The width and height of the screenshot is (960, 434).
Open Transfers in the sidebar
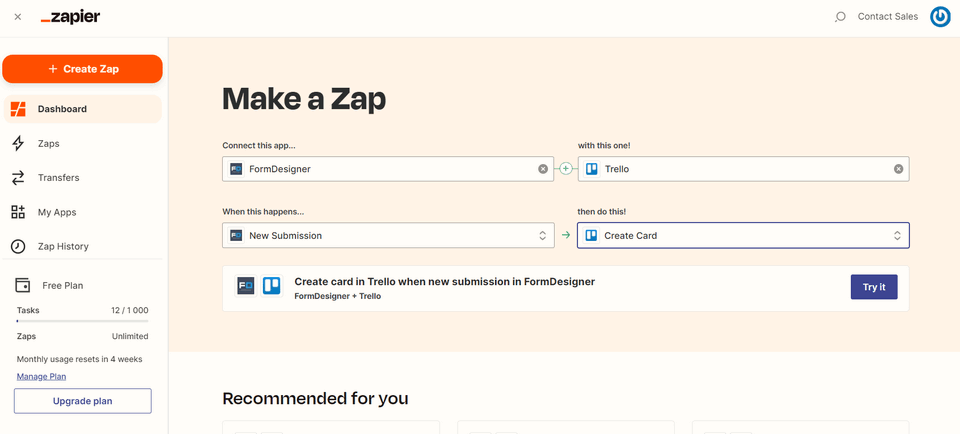pyautogui.click(x=83, y=178)
